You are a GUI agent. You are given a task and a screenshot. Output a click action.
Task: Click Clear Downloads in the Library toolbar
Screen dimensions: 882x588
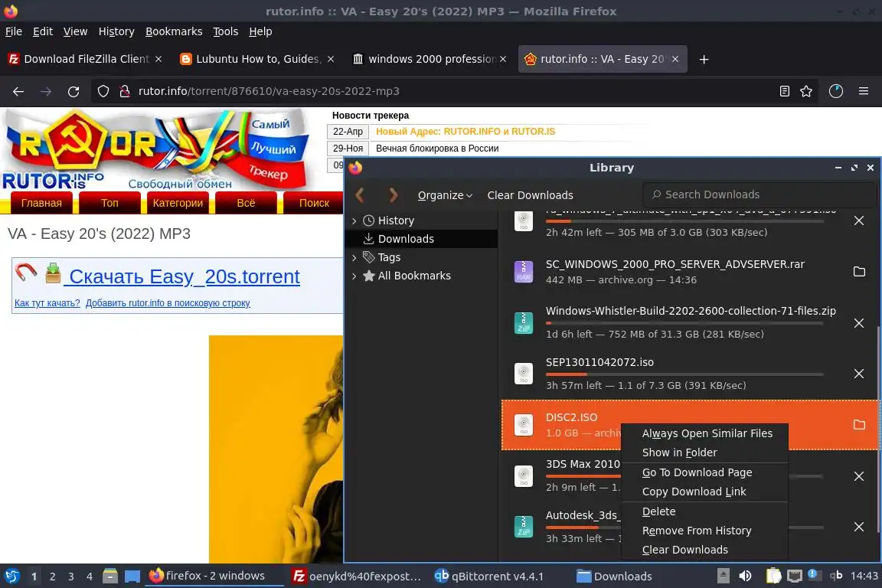[530, 195]
